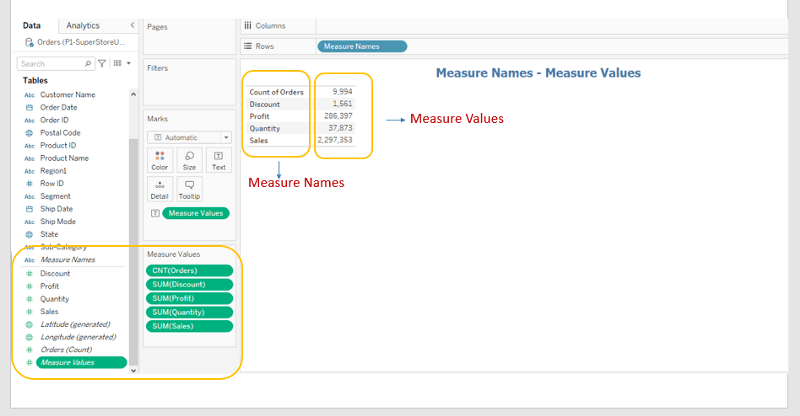
Task: Click the Color button in Marks card
Action: coord(160,160)
